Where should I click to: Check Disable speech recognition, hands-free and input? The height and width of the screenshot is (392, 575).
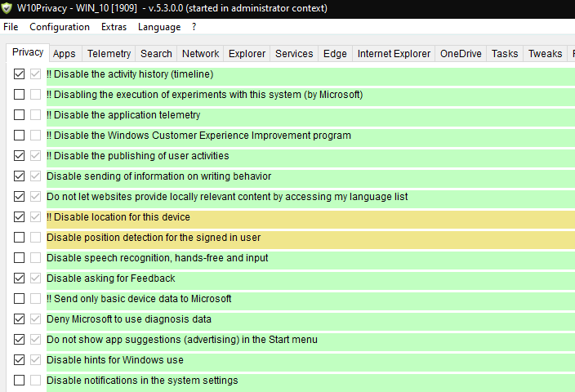(x=19, y=258)
